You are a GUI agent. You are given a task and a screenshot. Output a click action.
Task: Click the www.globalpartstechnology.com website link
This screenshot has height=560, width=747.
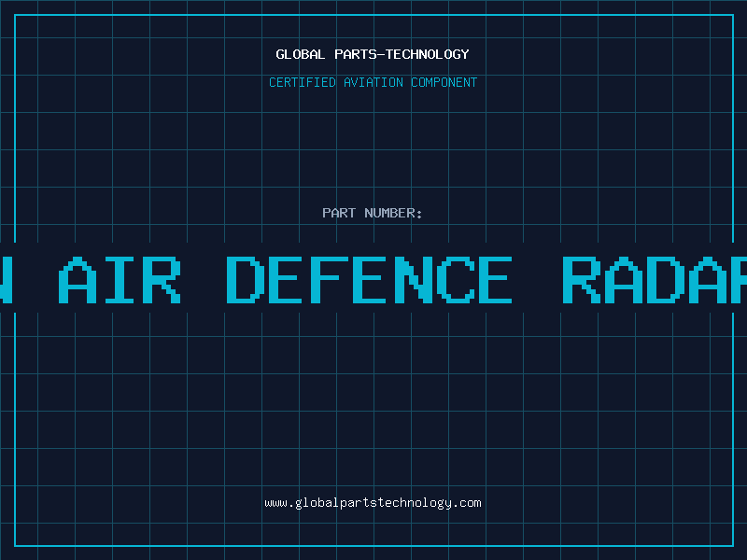coord(373,503)
